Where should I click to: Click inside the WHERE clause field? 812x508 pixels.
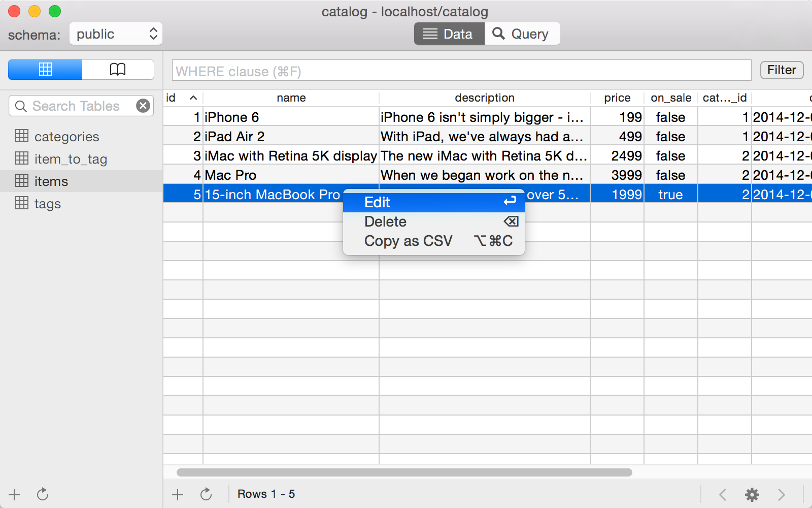457,71
